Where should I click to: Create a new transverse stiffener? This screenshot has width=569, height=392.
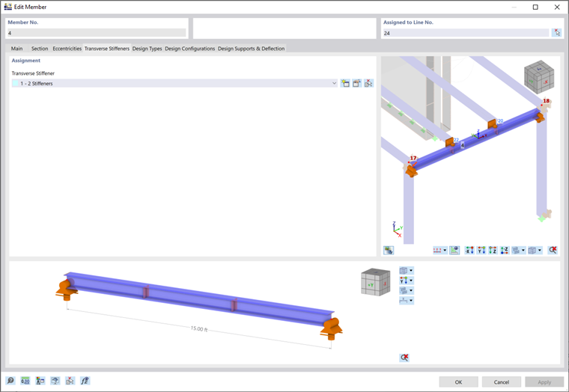click(x=345, y=83)
